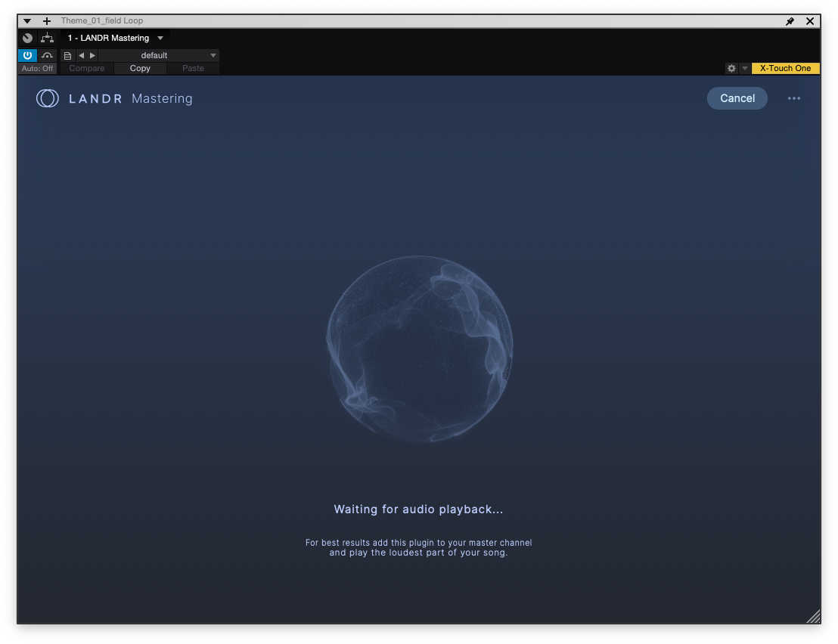This screenshot has width=838, height=644.
Task: Open the 'default' preset dropdown
Action: click(159, 55)
